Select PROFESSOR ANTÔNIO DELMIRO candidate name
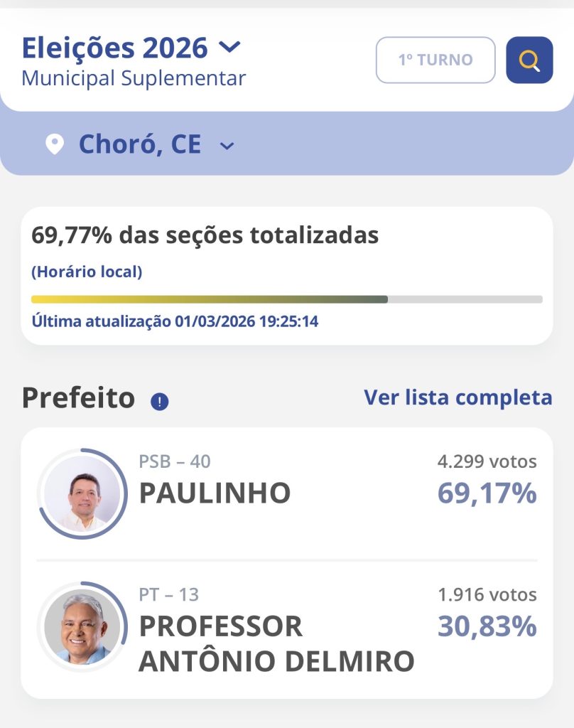Viewport: 574px width, 728px height. point(276,644)
